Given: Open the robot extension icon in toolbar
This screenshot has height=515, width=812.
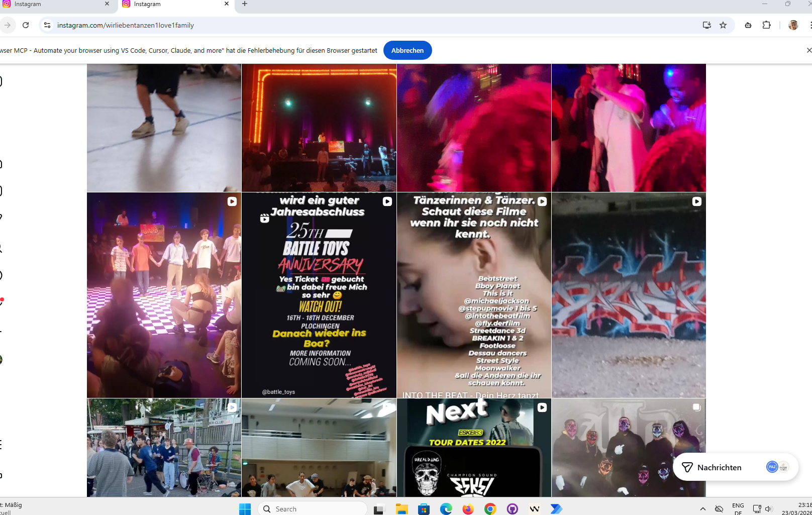Looking at the screenshot, I should tap(748, 25).
